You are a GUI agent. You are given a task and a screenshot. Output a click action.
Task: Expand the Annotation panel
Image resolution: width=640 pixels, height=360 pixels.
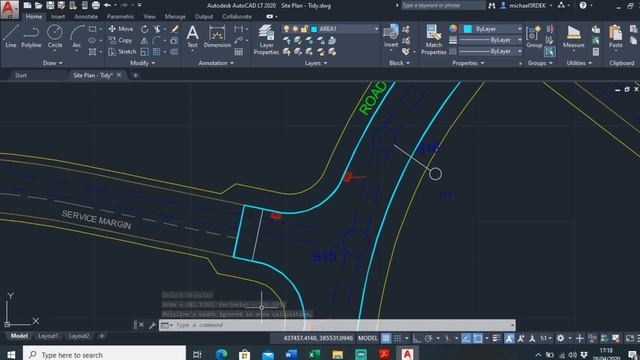pyautogui.click(x=216, y=63)
